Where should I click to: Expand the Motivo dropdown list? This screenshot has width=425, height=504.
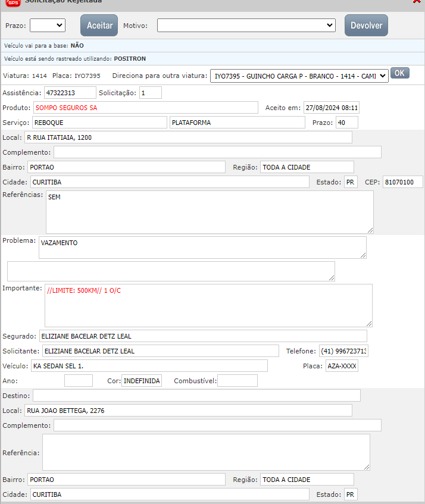(246, 25)
